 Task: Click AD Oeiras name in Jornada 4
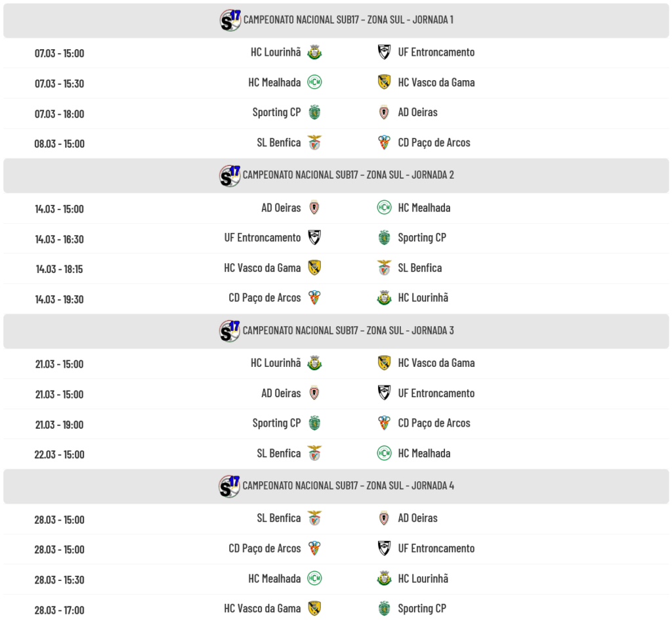coord(417,518)
